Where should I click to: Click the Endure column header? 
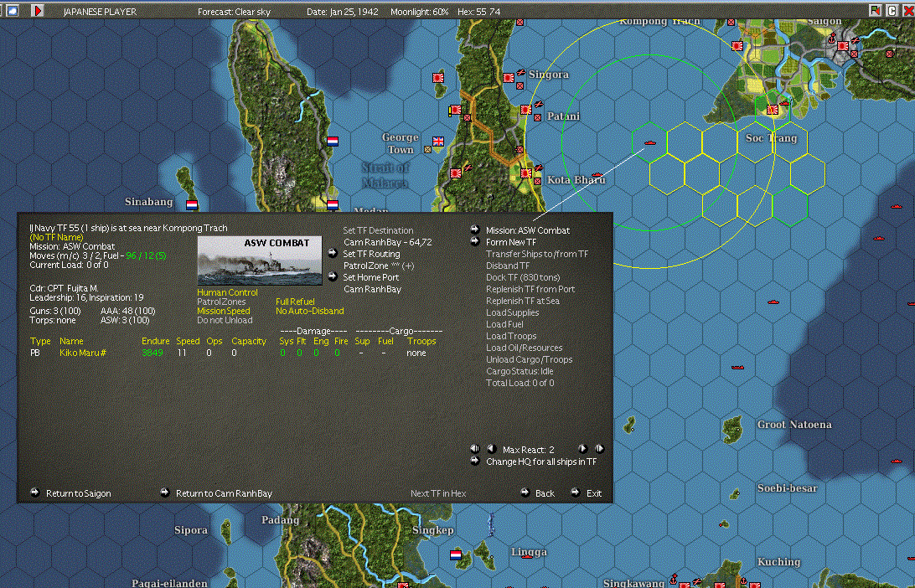[x=155, y=341]
